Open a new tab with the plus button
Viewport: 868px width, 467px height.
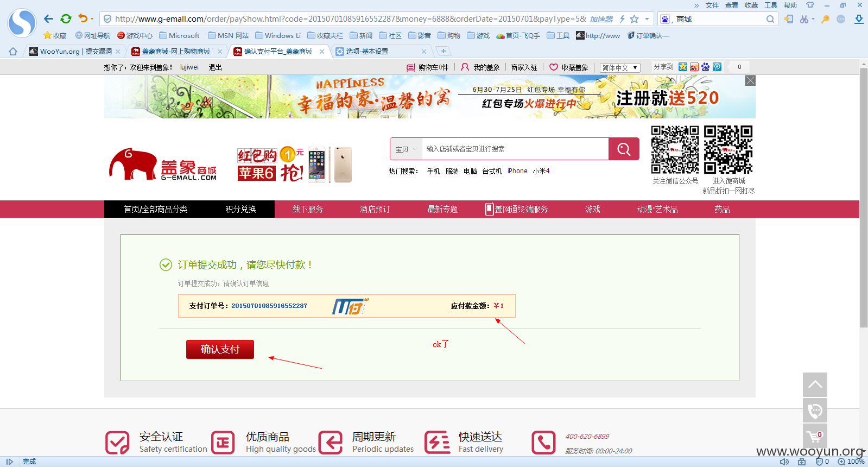click(x=443, y=51)
